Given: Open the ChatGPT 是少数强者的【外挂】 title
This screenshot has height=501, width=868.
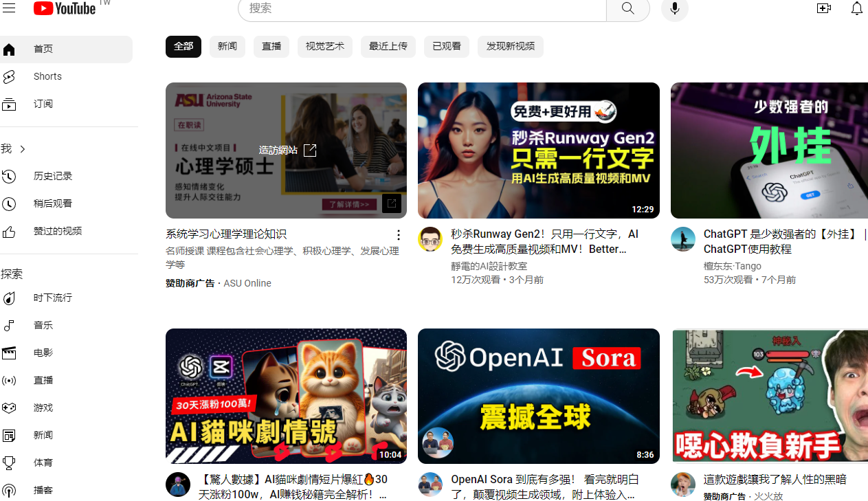Looking at the screenshot, I should click(786, 242).
